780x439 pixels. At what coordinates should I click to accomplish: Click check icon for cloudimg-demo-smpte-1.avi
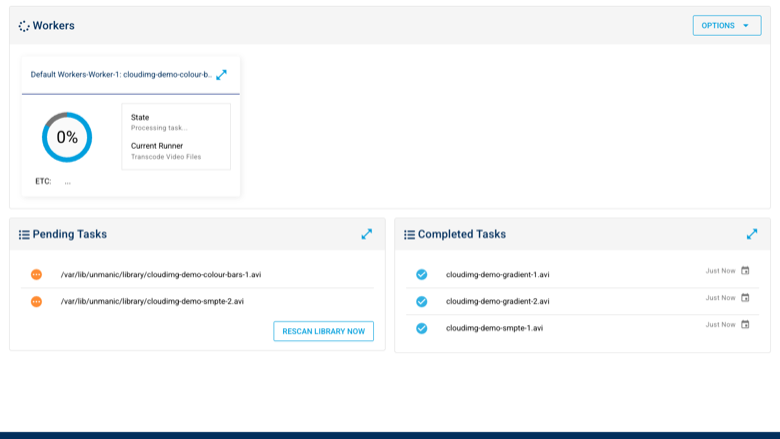421,328
